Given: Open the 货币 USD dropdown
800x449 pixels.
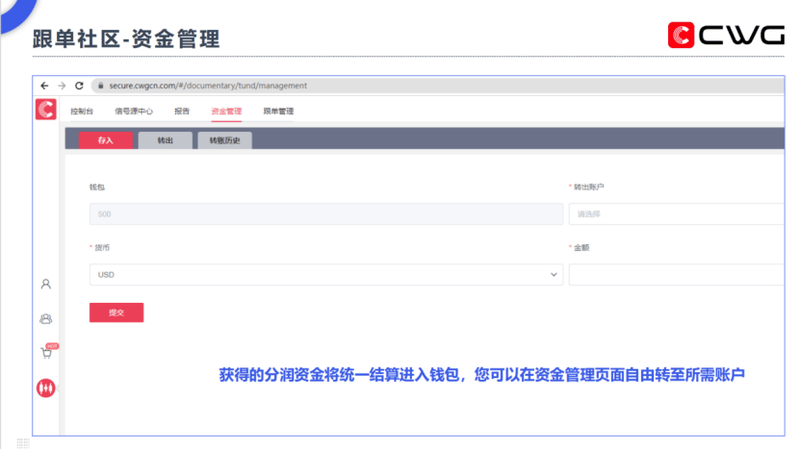Looking at the screenshot, I should click(x=327, y=275).
